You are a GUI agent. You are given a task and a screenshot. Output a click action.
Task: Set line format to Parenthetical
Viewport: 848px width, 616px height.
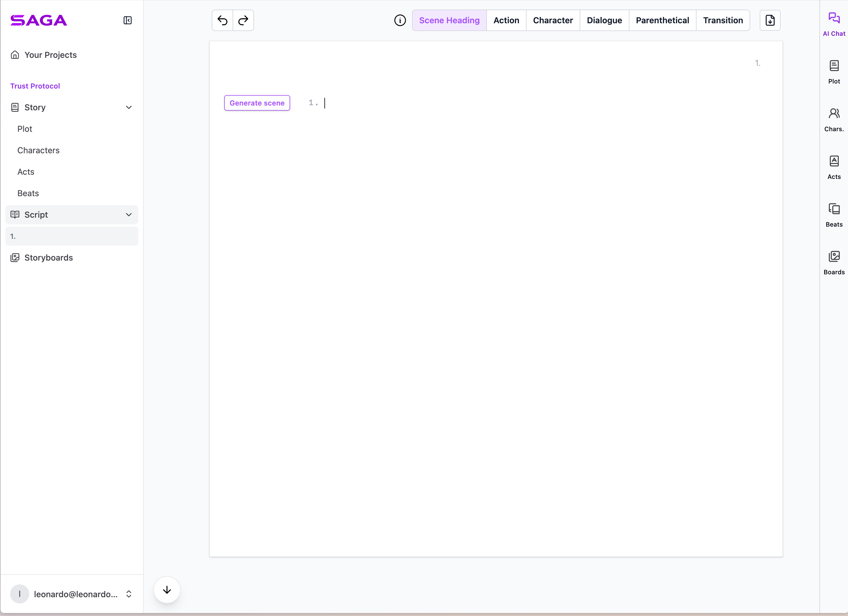click(662, 20)
